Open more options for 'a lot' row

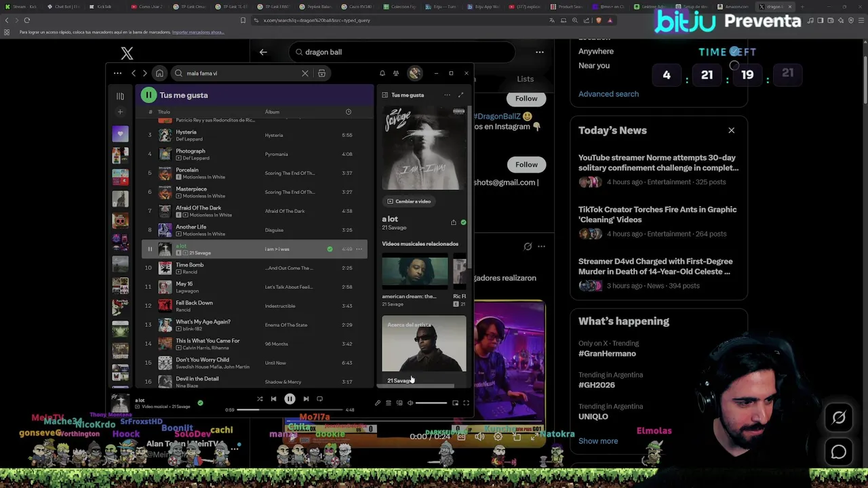[359, 249]
